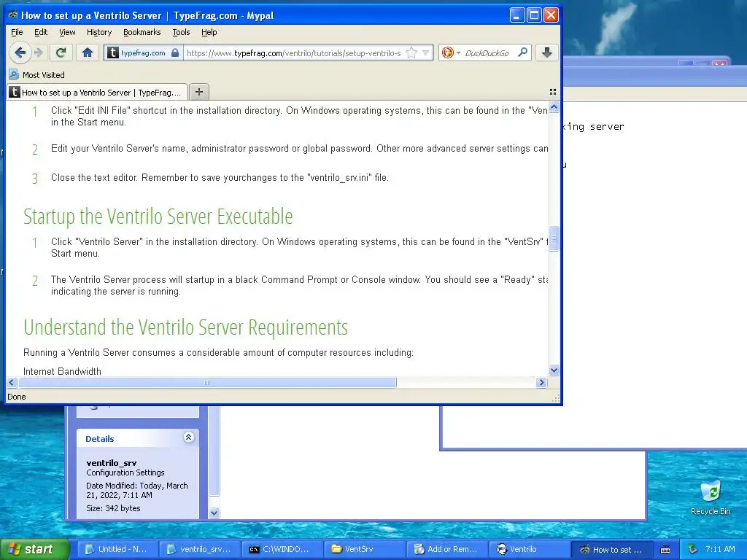
Task: Open the URL history dropdown arrow
Action: tap(425, 52)
